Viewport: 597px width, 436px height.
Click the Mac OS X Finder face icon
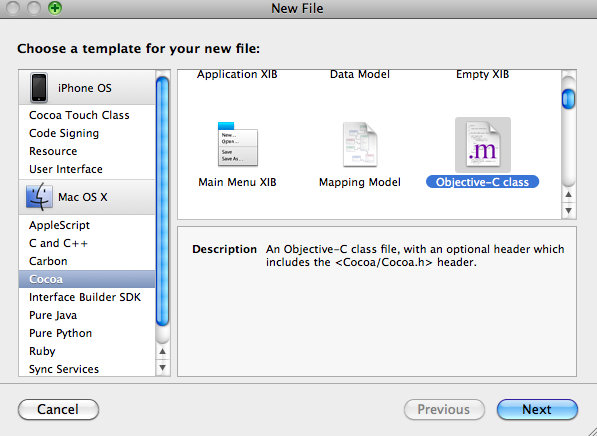(x=39, y=197)
